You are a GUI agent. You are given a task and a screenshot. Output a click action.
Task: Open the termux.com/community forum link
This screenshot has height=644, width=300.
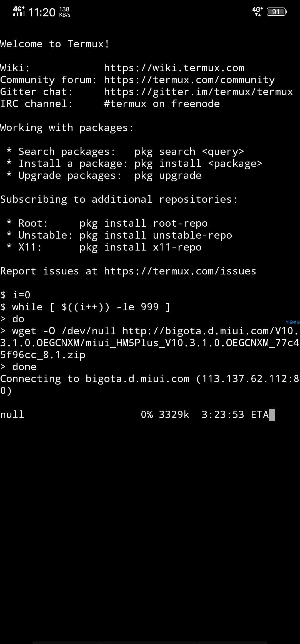(189, 80)
